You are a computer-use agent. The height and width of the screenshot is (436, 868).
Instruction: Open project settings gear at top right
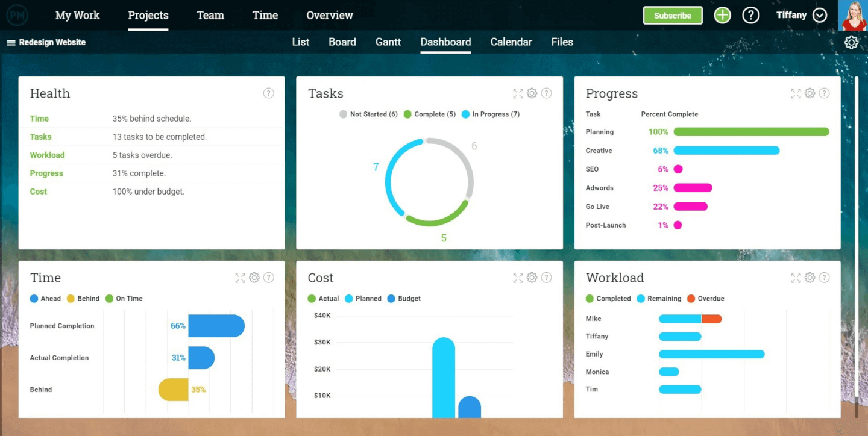tap(851, 42)
